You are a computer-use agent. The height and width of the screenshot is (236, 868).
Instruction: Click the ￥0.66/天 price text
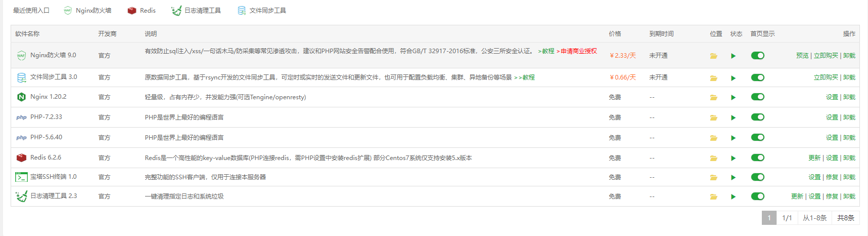[622, 77]
